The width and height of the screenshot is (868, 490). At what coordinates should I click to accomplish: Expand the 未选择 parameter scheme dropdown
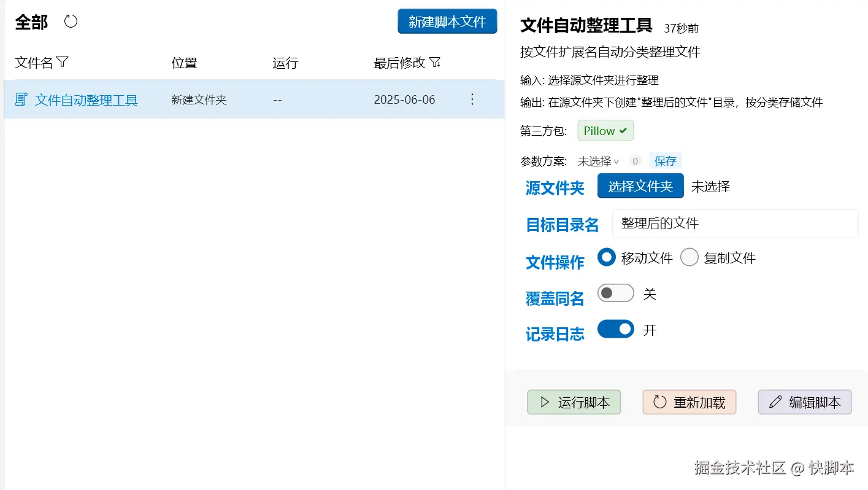click(596, 161)
